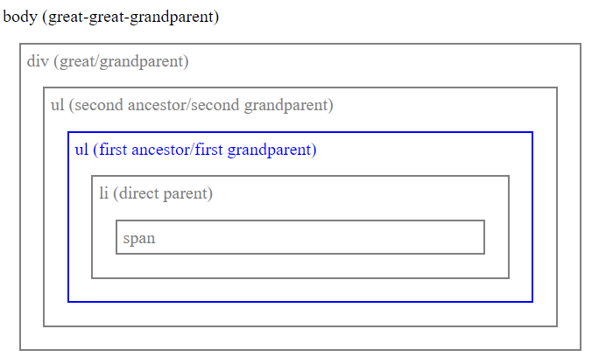Click the 'li (direct parent)' label
The width and height of the screenshot is (599, 364).
[x=156, y=193]
